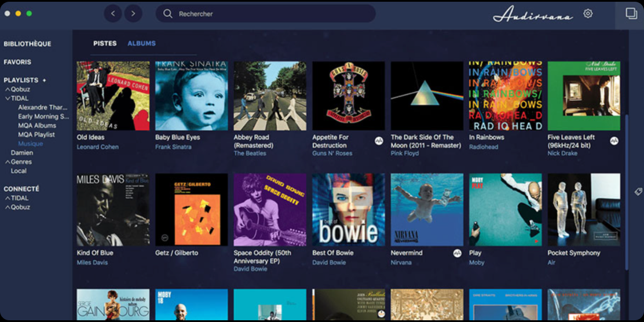644x322 pixels.
Task: Expand TIDAL under Connecté
Action: click(8, 198)
